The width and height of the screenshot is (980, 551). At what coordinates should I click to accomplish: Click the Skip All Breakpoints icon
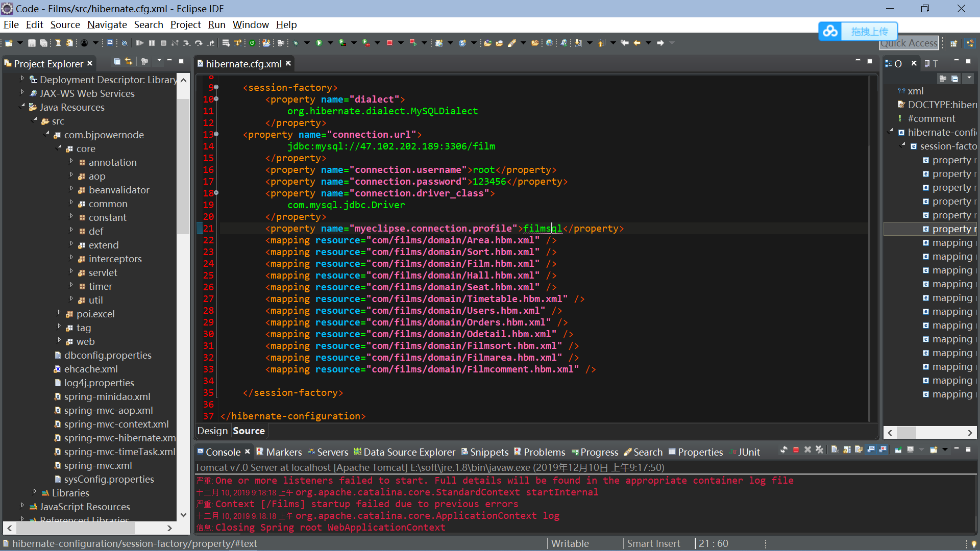124,43
